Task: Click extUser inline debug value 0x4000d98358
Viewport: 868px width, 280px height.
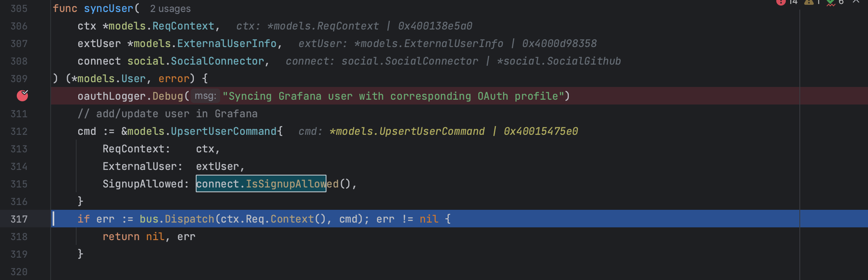Action: pos(559,44)
